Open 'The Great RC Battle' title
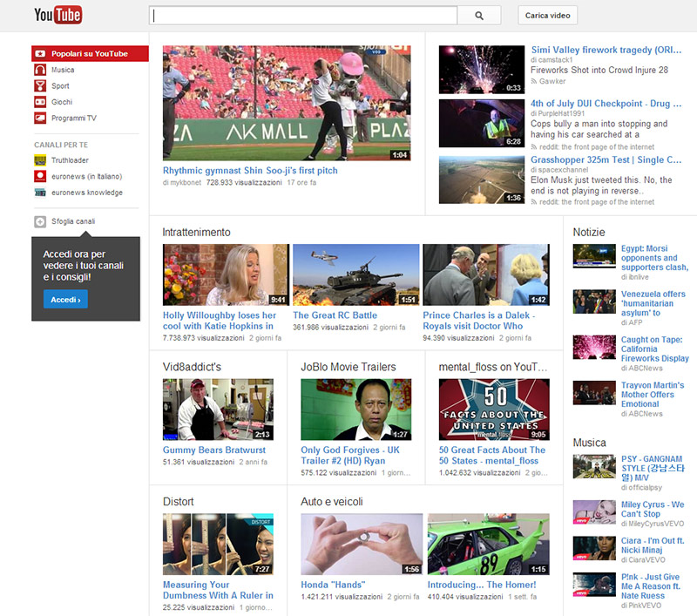This screenshot has height=616, width=697. (x=335, y=315)
